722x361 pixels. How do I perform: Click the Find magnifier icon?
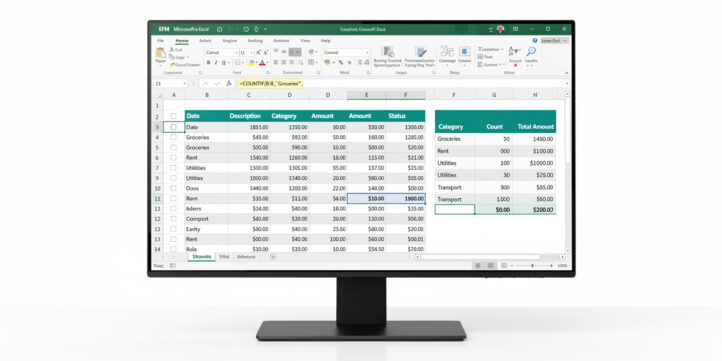(x=531, y=52)
